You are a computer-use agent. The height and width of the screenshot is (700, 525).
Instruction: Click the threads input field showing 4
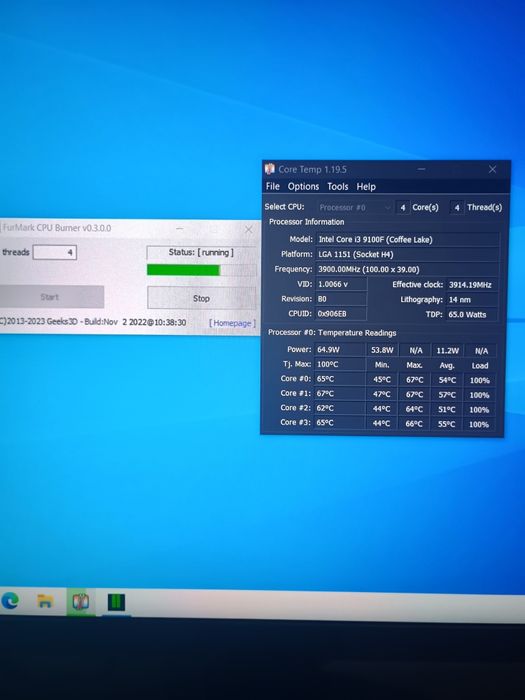click(x=54, y=252)
